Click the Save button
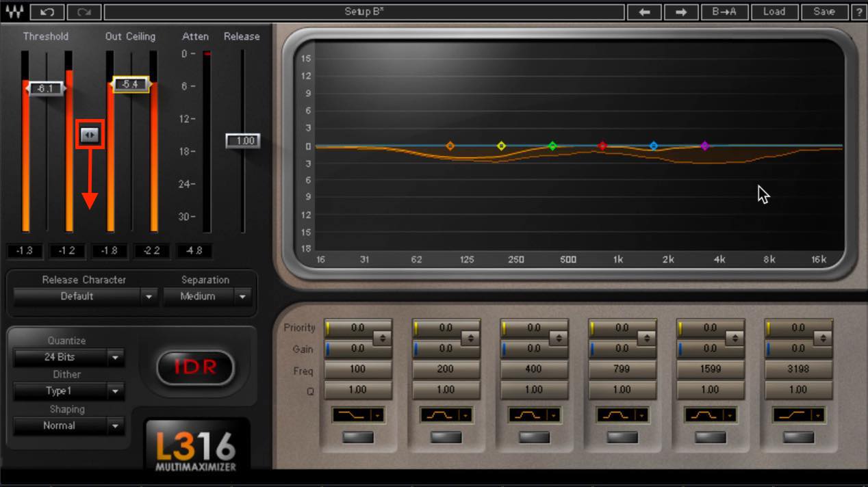 824,12
